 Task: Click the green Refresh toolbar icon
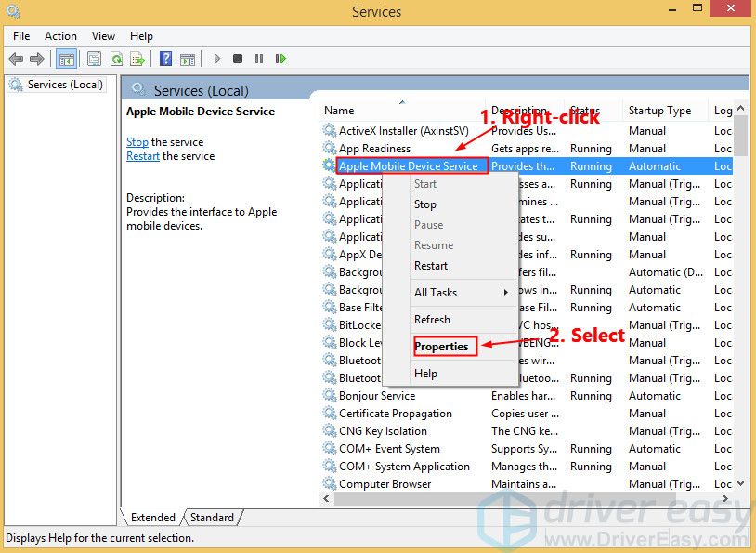(116, 59)
